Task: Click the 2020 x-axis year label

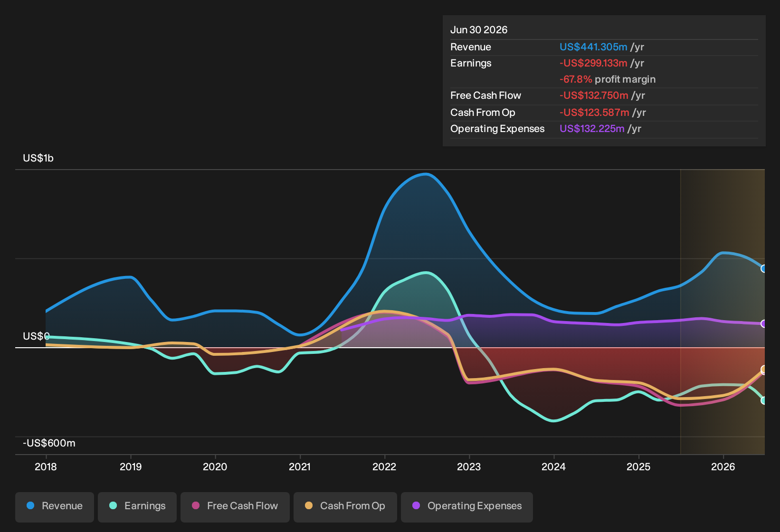Action: [215, 467]
